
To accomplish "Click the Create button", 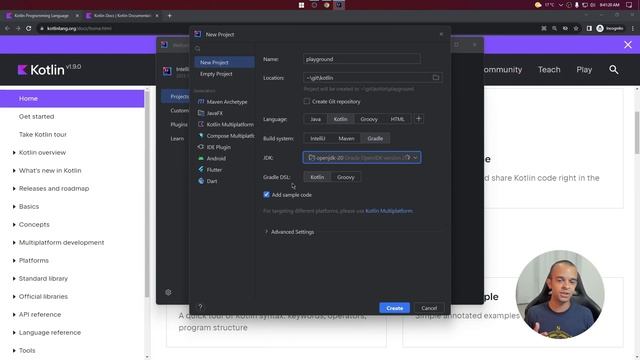I will pos(394,308).
